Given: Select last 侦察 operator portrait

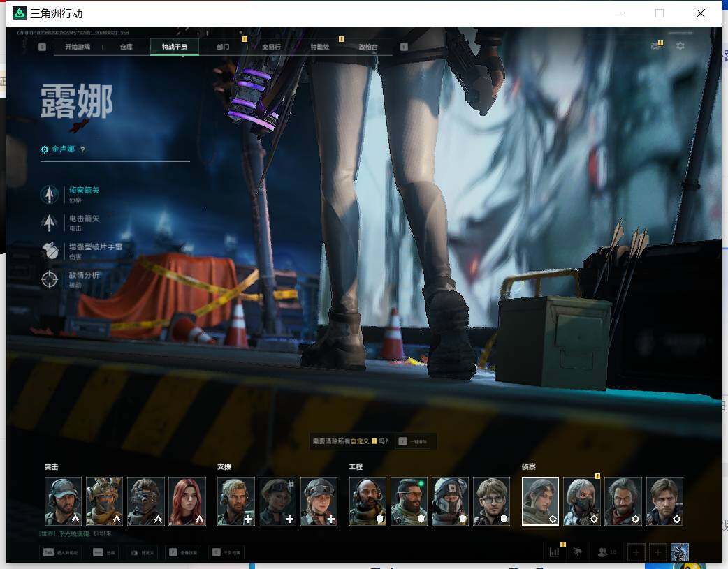Looking at the screenshot, I should (x=664, y=501).
